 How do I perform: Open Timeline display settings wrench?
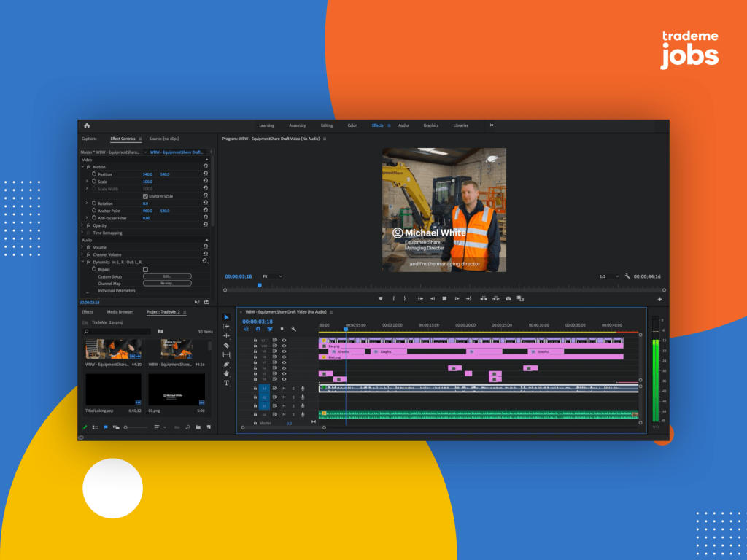click(x=293, y=329)
